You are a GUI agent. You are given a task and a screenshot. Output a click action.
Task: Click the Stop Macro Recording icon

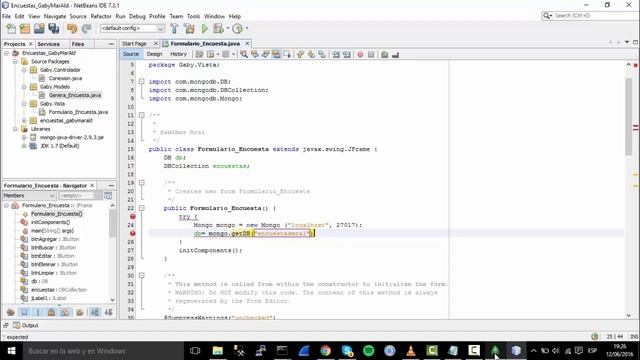click(371, 54)
